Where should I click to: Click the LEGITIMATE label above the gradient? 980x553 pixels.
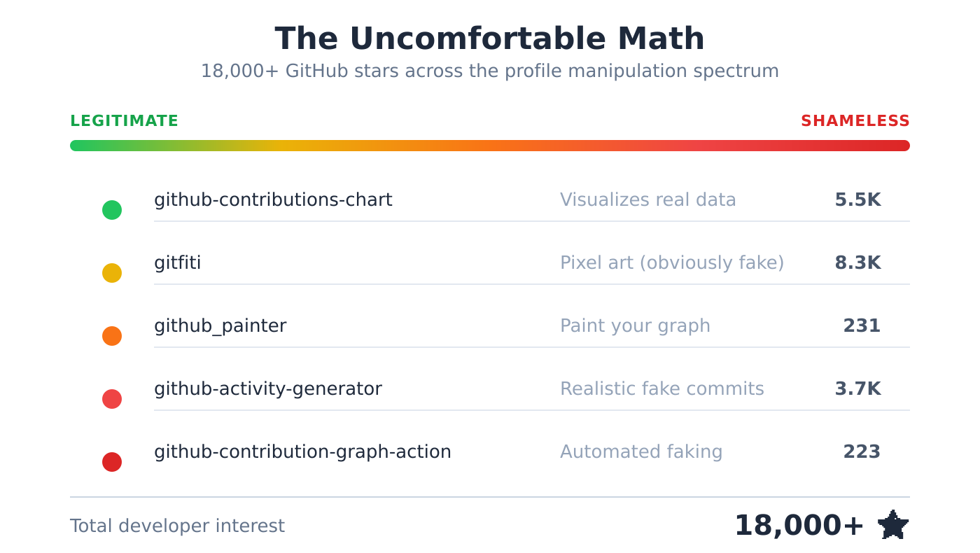124,121
